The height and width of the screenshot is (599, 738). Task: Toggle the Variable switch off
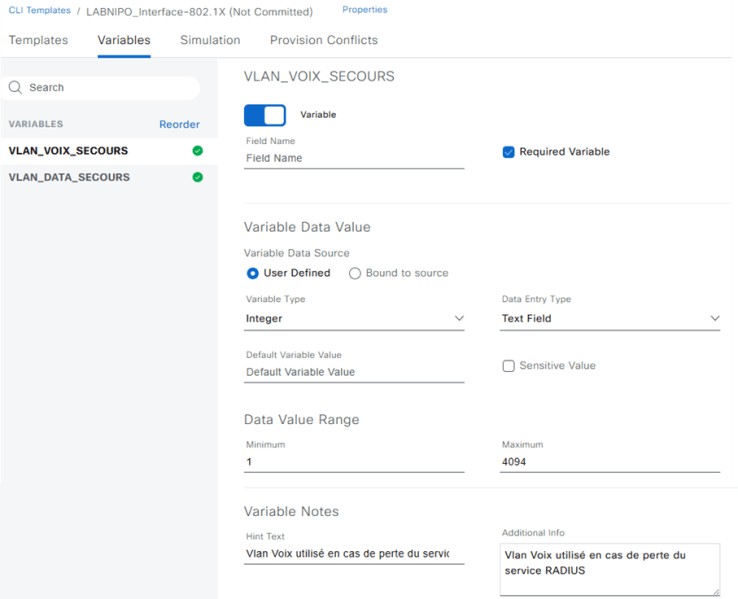(265, 115)
